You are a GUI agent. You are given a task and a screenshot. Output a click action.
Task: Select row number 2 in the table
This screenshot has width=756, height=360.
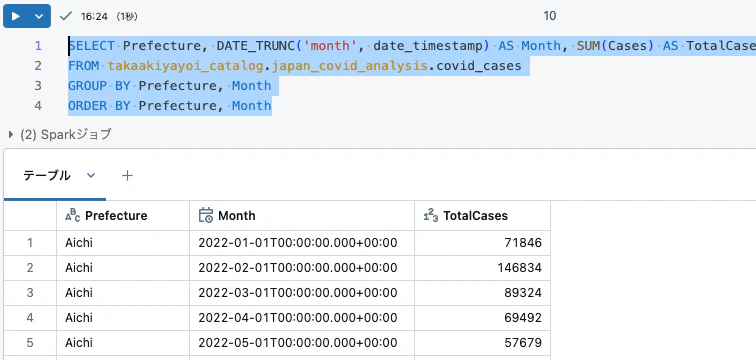30,268
